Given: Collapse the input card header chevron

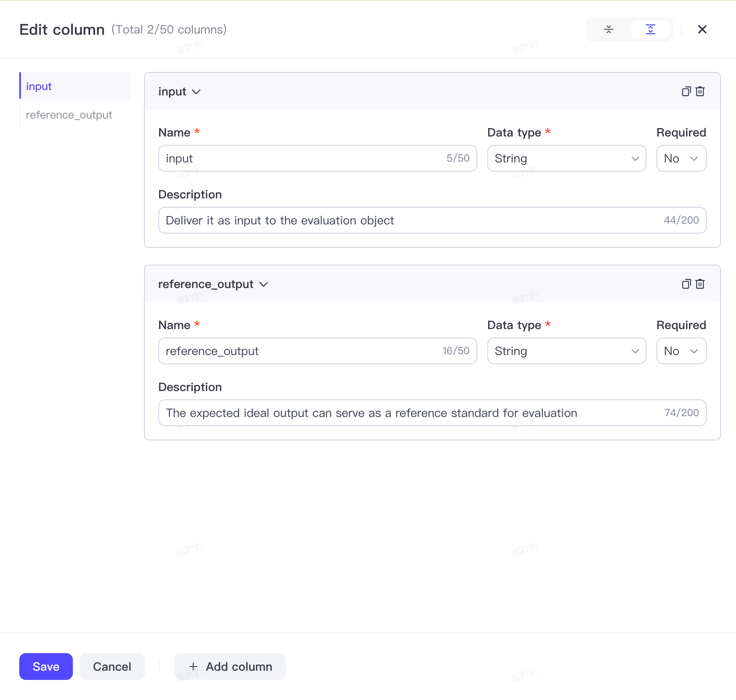Looking at the screenshot, I should (196, 92).
